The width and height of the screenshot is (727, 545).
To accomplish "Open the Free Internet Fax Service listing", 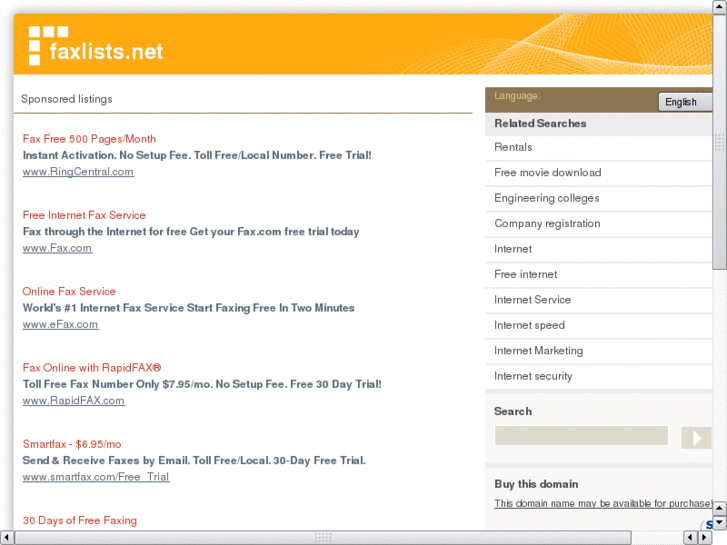I will pyautogui.click(x=84, y=215).
